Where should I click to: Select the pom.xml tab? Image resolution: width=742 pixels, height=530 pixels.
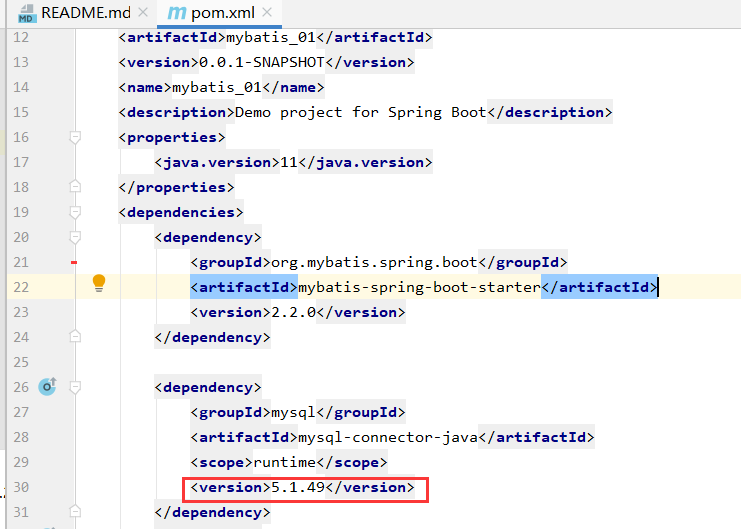[x=219, y=13]
